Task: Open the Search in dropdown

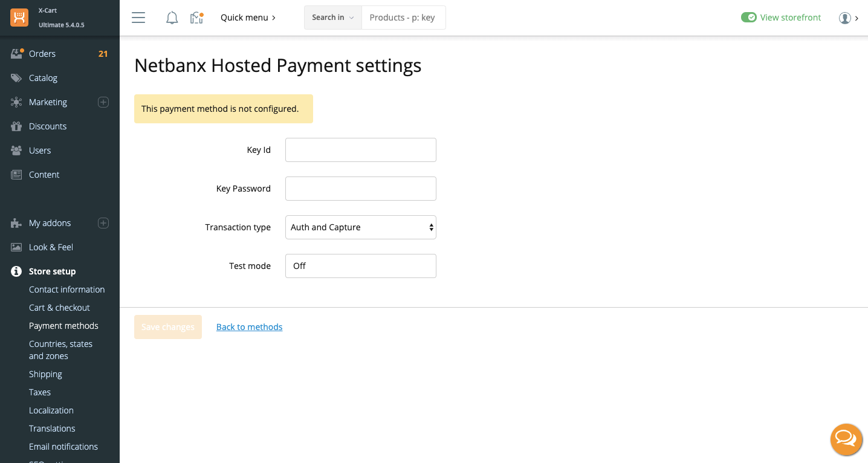Action: coord(332,18)
